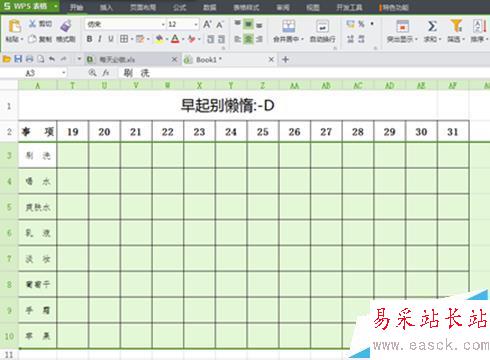Screen dimensions: 490x360
Task: Open the font color dropdown arrow
Action: [x=183, y=39]
